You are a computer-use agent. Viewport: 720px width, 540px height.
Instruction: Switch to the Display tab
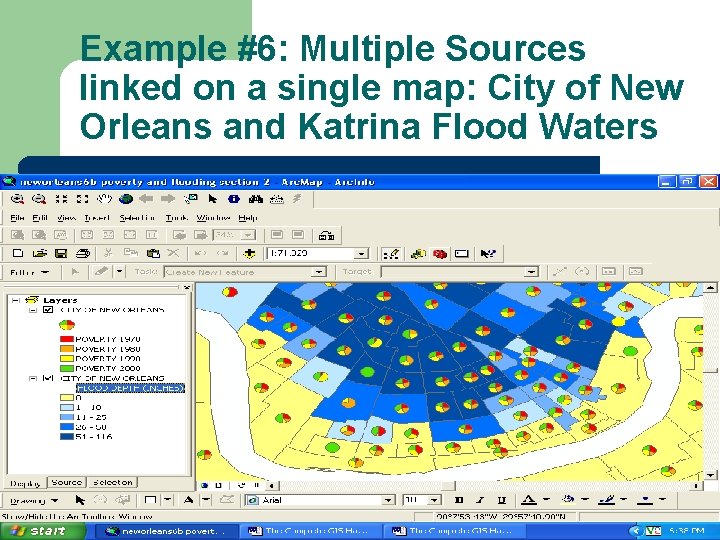(25, 483)
